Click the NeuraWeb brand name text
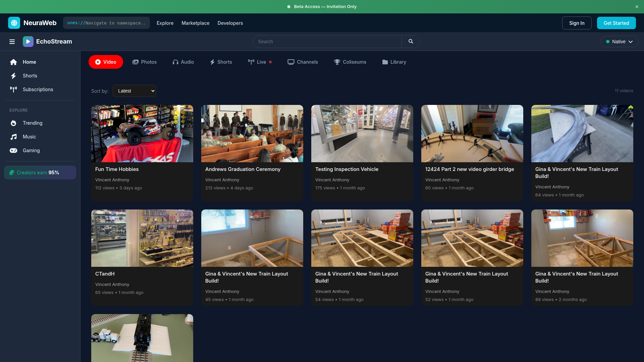Screen dimensions: 644x362 tap(40, 23)
